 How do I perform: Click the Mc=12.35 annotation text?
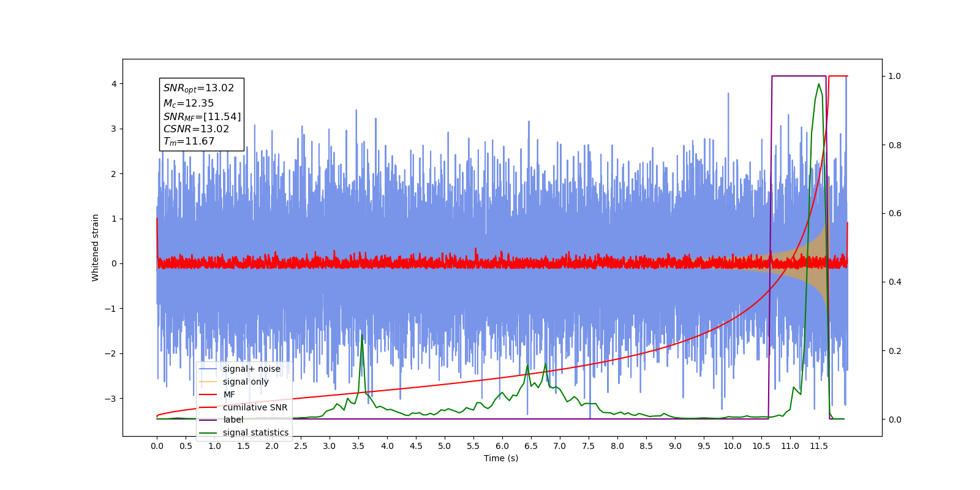(x=188, y=104)
